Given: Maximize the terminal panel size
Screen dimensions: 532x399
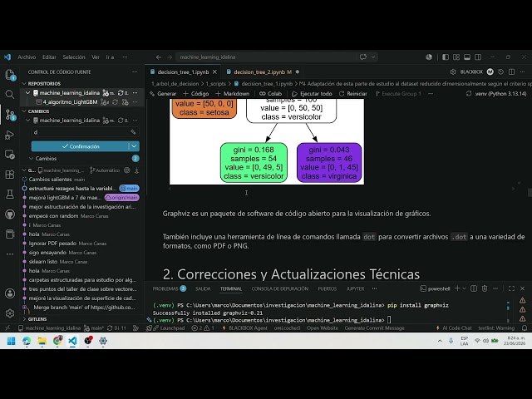Looking at the screenshot, I should 511,288.
